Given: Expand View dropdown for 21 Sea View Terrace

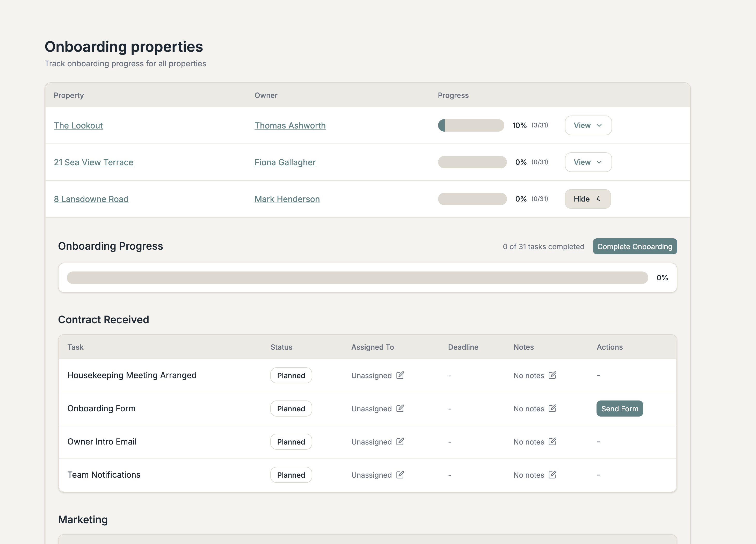Looking at the screenshot, I should tap(588, 162).
